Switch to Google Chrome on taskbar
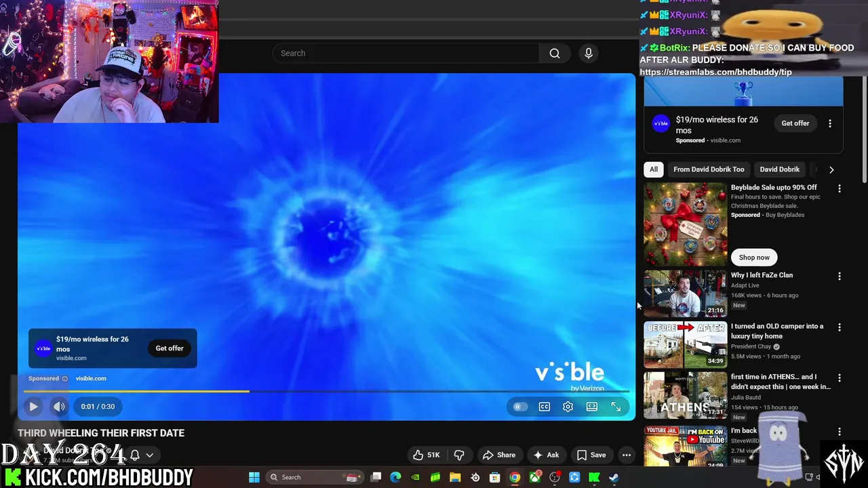This screenshot has width=868, height=488. (515, 477)
